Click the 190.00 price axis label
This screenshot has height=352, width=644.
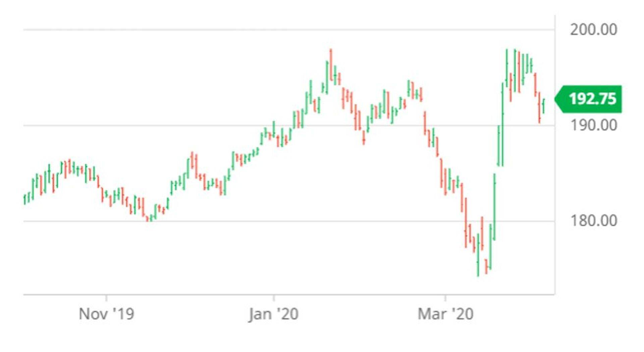pyautogui.click(x=593, y=125)
